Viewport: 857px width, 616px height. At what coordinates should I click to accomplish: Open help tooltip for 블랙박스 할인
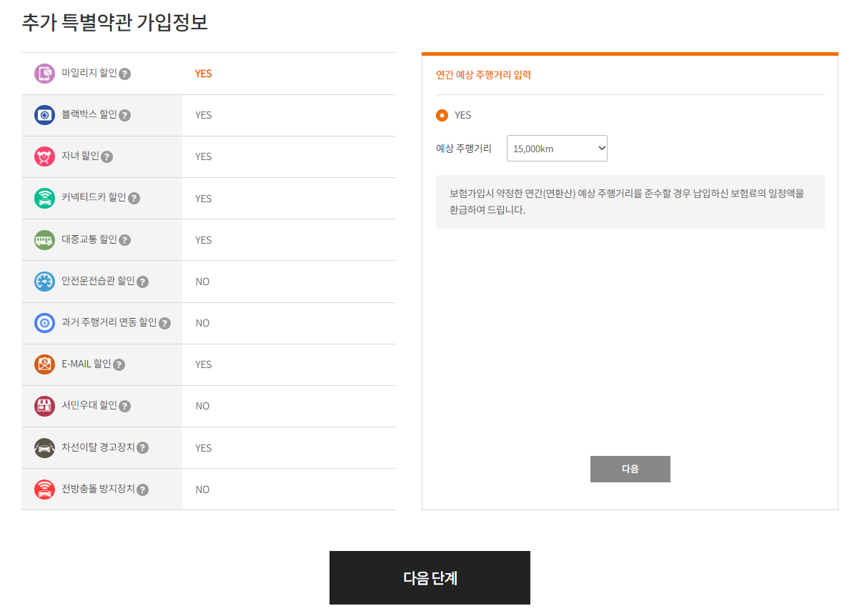tap(124, 115)
